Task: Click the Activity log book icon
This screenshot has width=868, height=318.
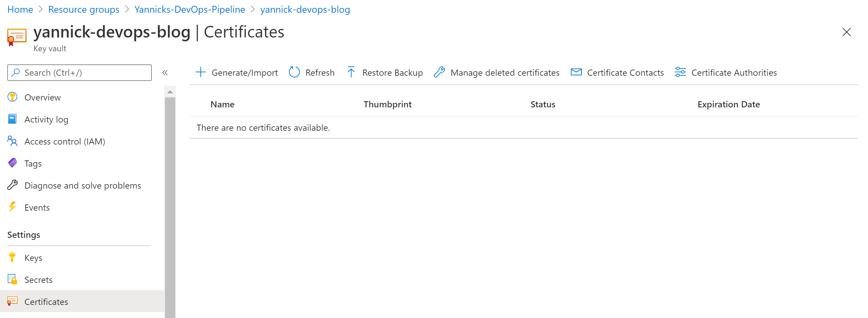Action: (12, 119)
